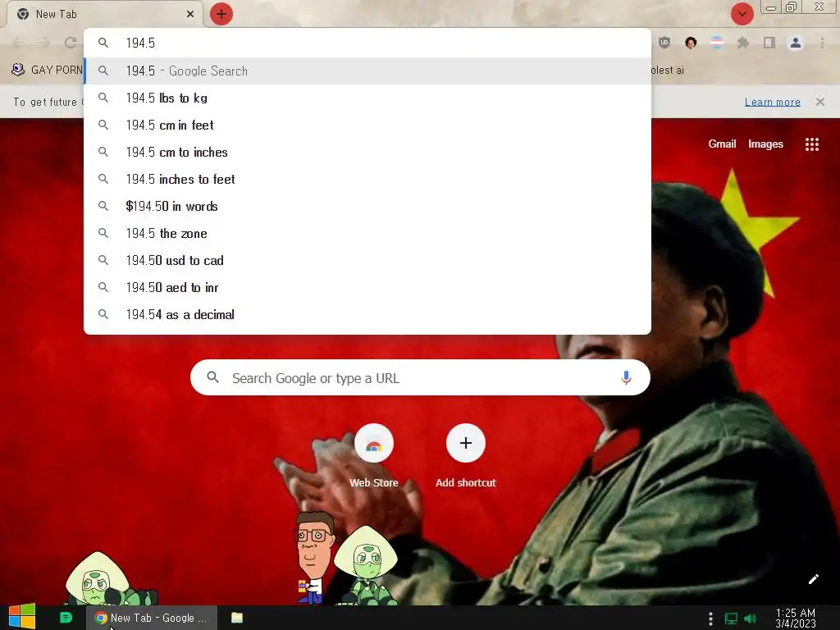Switch to the Chrome New Tab taskbar button
This screenshot has width=840, height=630.
click(152, 618)
